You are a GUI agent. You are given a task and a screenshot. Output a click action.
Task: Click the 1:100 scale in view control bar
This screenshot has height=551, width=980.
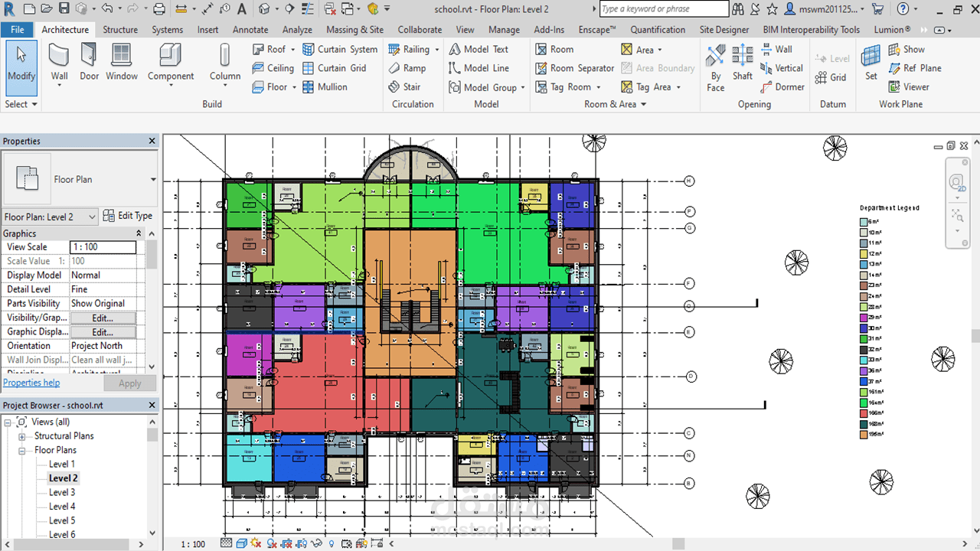coord(193,544)
